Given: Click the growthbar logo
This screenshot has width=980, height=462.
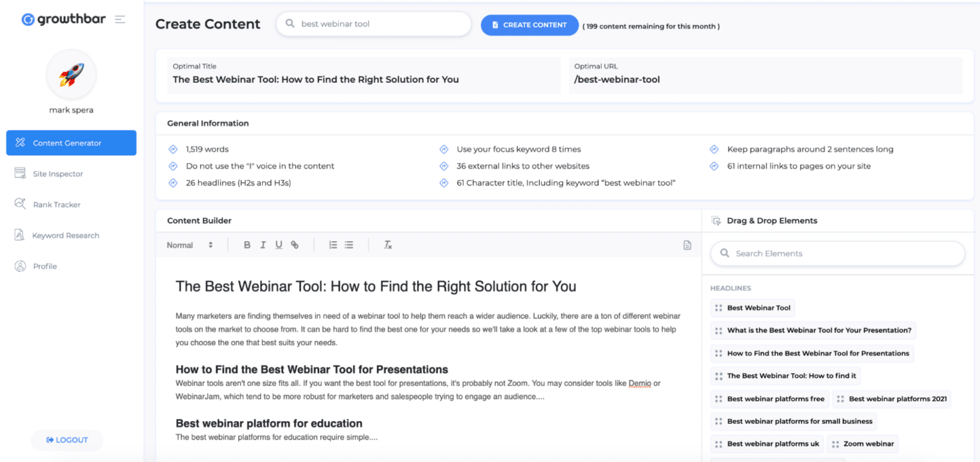Looking at the screenshot, I should [x=63, y=19].
